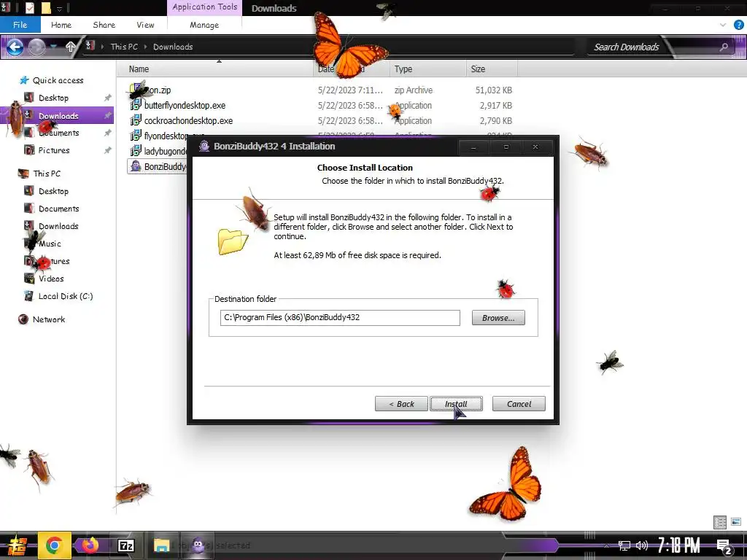Open the volume control tray icon

tap(642, 545)
